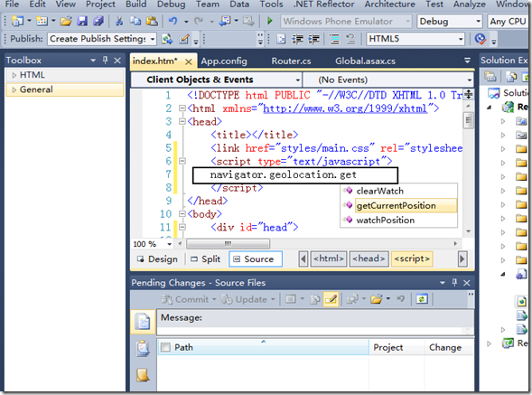Viewport: 532px width, 395px height.
Task: Click the Comment out lines icon
Action: tap(334, 39)
